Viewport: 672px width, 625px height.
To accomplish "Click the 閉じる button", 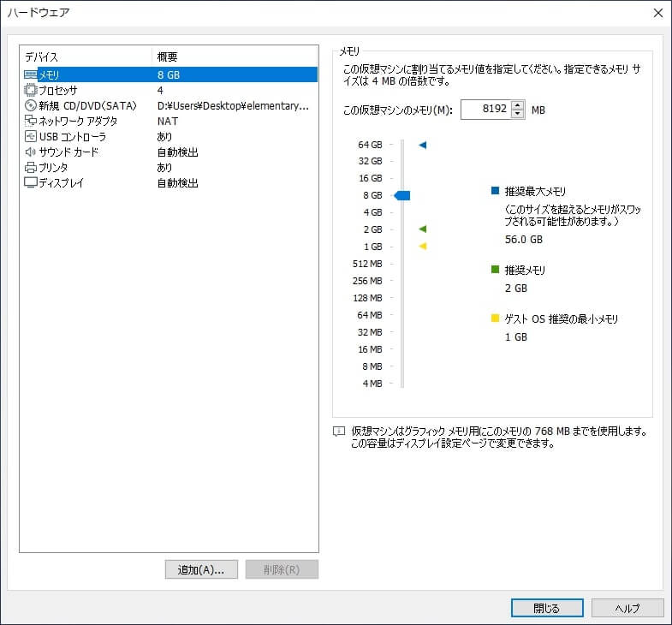I will click(x=546, y=608).
